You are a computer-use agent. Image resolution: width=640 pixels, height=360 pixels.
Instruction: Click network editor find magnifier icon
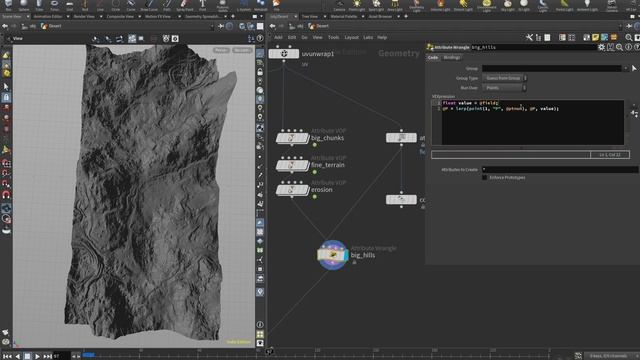pos(629,38)
